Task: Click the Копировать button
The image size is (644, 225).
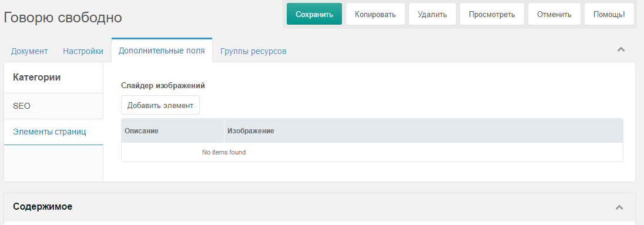Action: [x=375, y=14]
